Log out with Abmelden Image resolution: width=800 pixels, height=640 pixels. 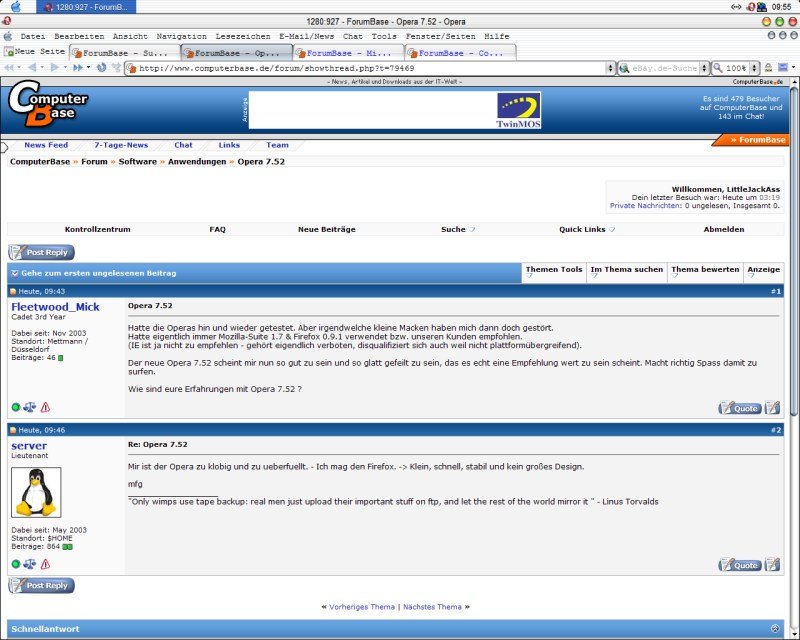click(723, 229)
